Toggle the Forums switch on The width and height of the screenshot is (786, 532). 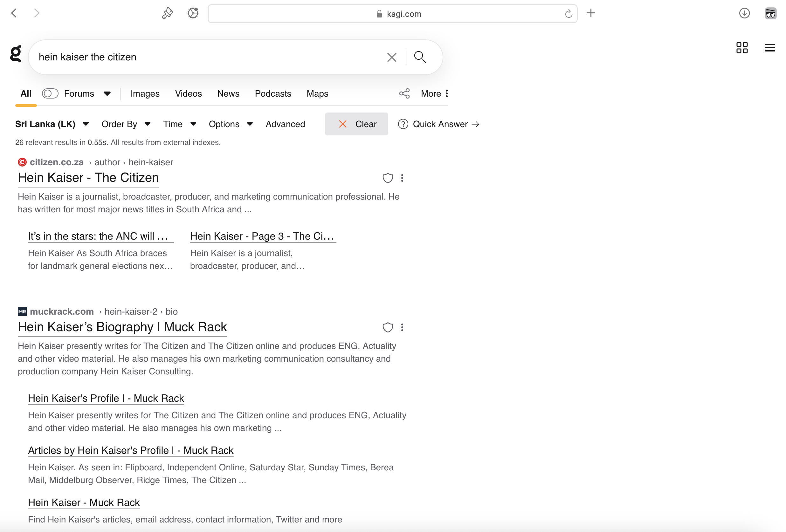50,94
